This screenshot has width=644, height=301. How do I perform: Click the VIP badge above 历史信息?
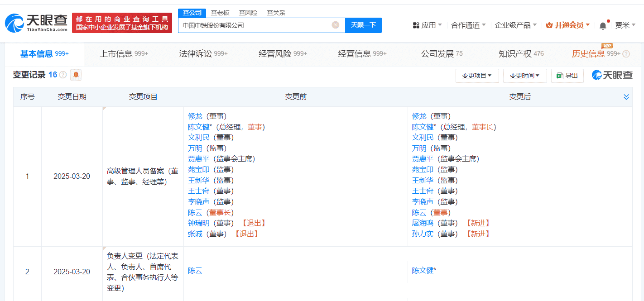607,46
